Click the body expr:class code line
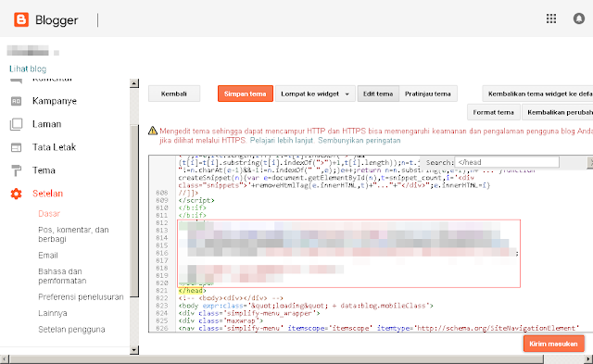Image resolution: width=593 pixels, height=364 pixels. (x=306, y=306)
